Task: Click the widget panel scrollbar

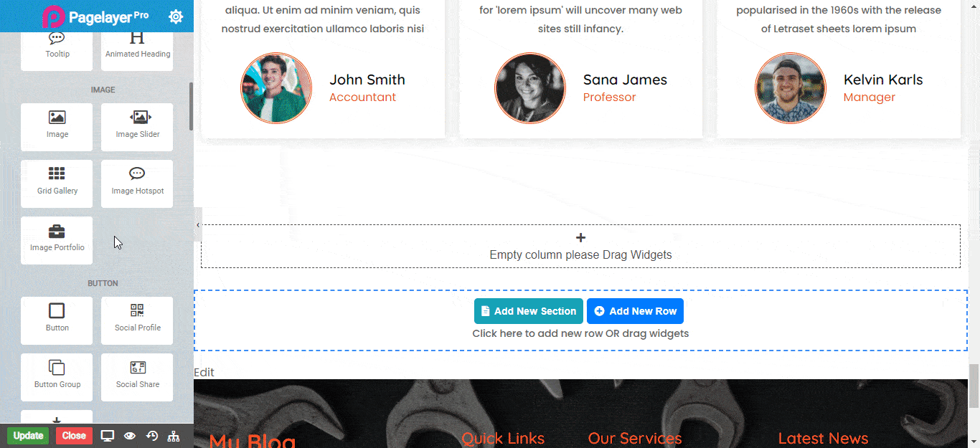Action: point(191,107)
